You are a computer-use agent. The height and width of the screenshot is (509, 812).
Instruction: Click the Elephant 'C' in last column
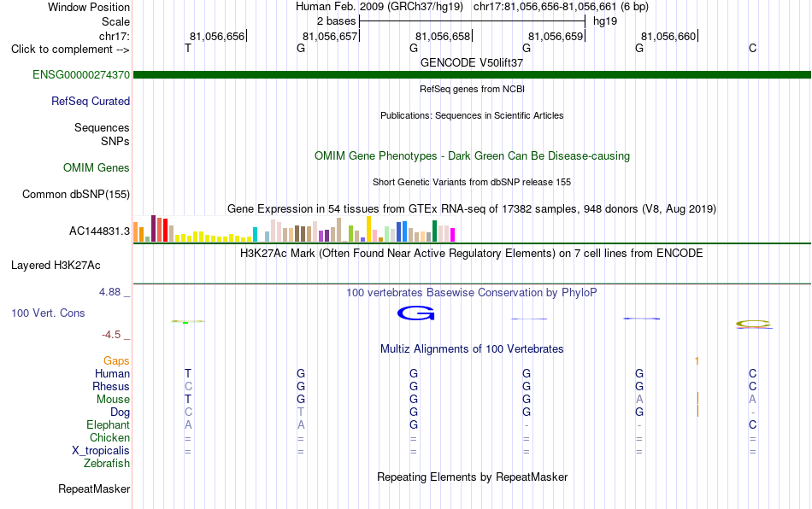[x=752, y=424]
